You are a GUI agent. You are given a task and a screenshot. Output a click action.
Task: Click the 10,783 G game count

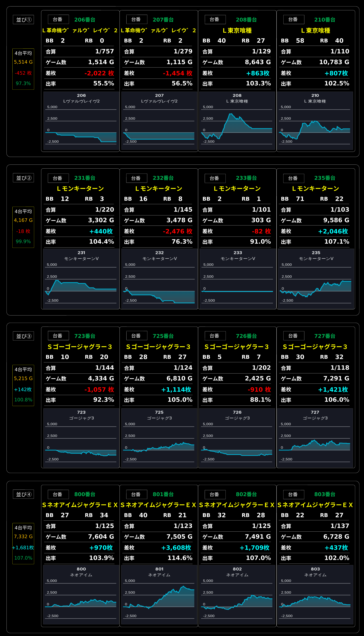[x=334, y=62]
